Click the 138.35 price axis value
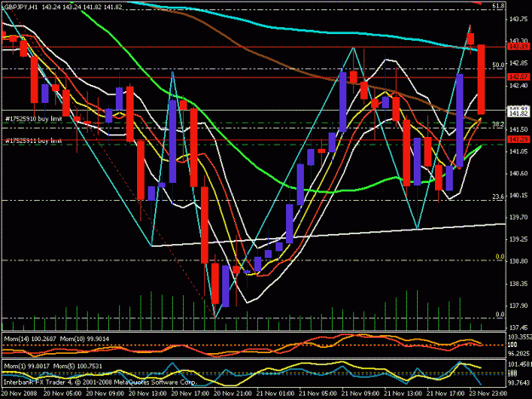Screen dimensions: 532x399 [518, 283]
